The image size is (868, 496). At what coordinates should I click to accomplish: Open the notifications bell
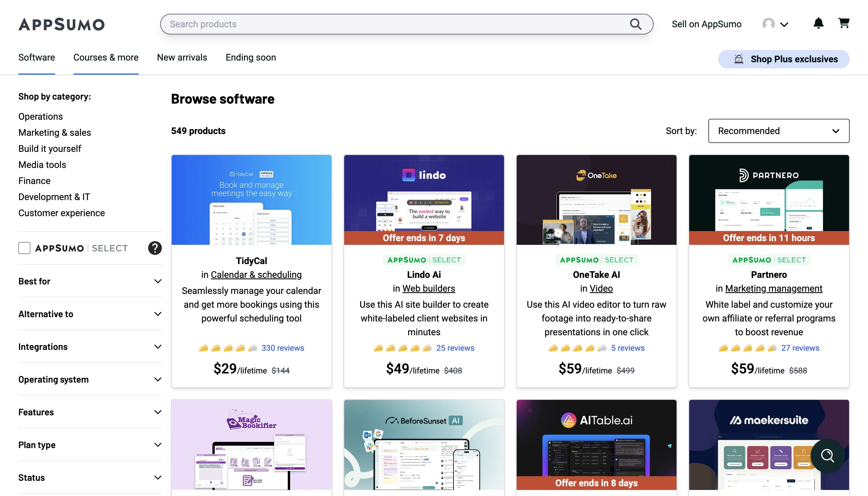(818, 23)
